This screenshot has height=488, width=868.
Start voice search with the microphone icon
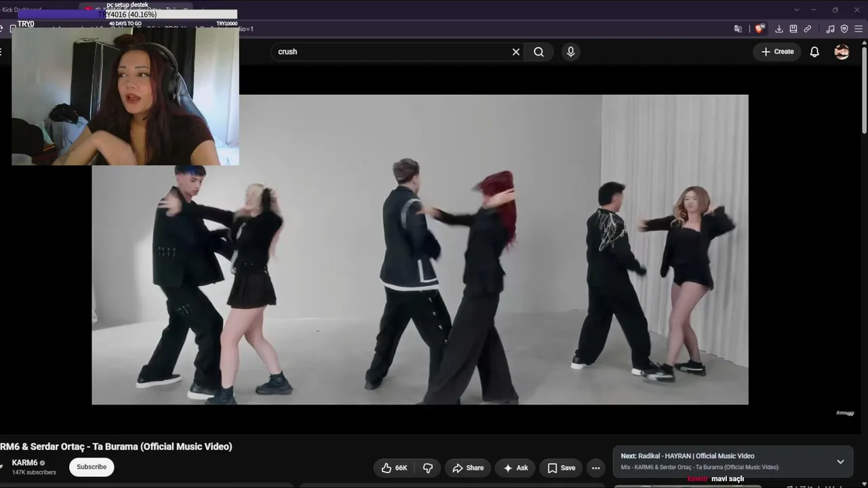570,52
